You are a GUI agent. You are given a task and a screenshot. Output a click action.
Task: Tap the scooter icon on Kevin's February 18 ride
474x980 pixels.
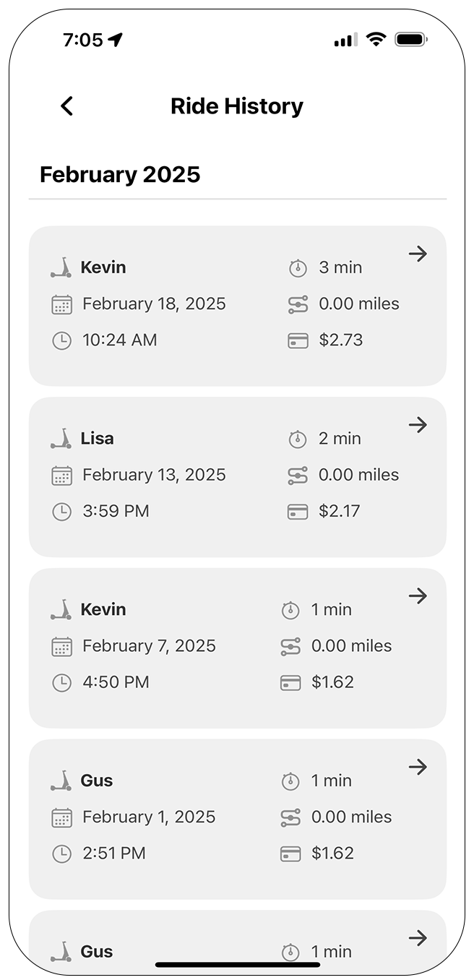61,267
